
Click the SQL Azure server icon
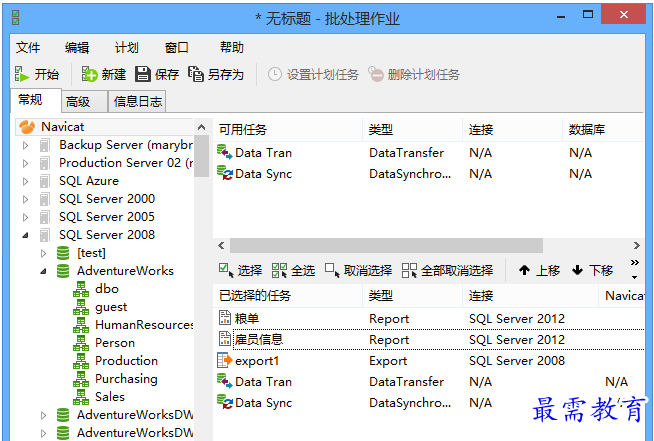coord(44,181)
